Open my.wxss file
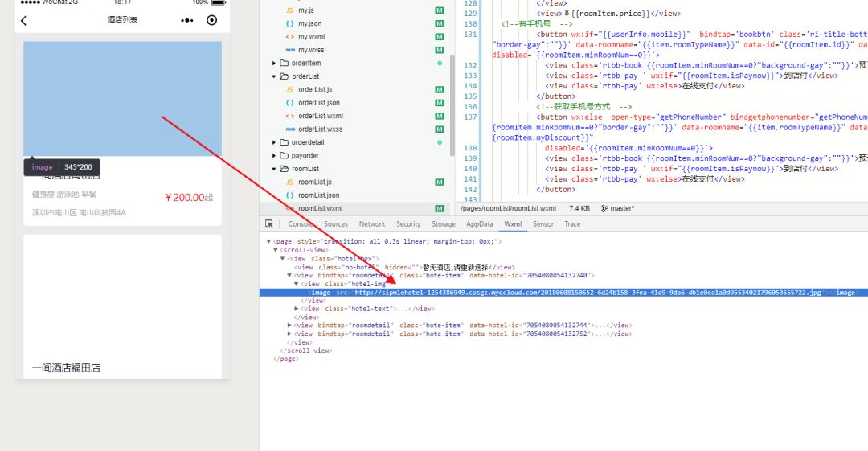The image size is (868, 451). click(311, 50)
